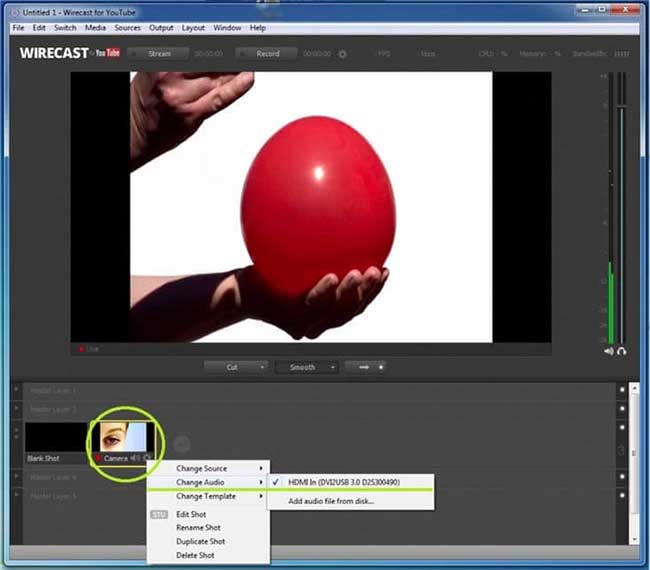The width and height of the screenshot is (650, 570).
Task: Mute the speaker output icon
Action: 608,351
